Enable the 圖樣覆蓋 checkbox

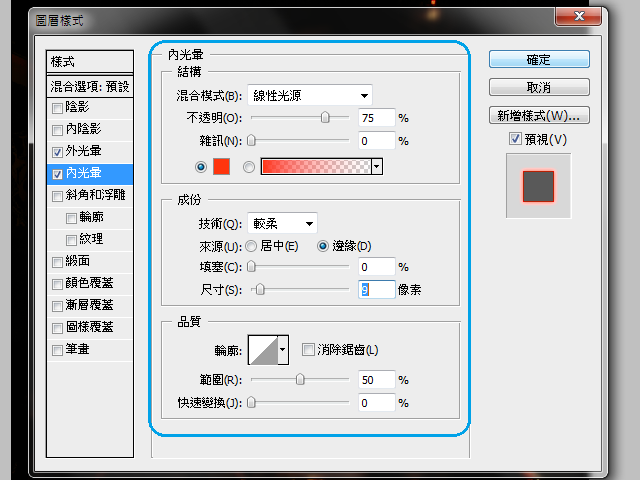[57, 328]
